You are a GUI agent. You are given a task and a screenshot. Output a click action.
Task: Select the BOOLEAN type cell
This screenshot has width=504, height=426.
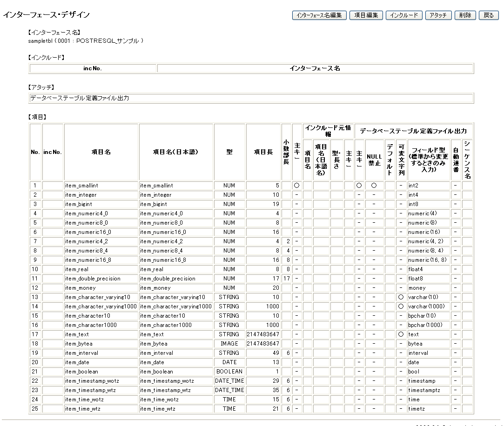pyautogui.click(x=229, y=372)
